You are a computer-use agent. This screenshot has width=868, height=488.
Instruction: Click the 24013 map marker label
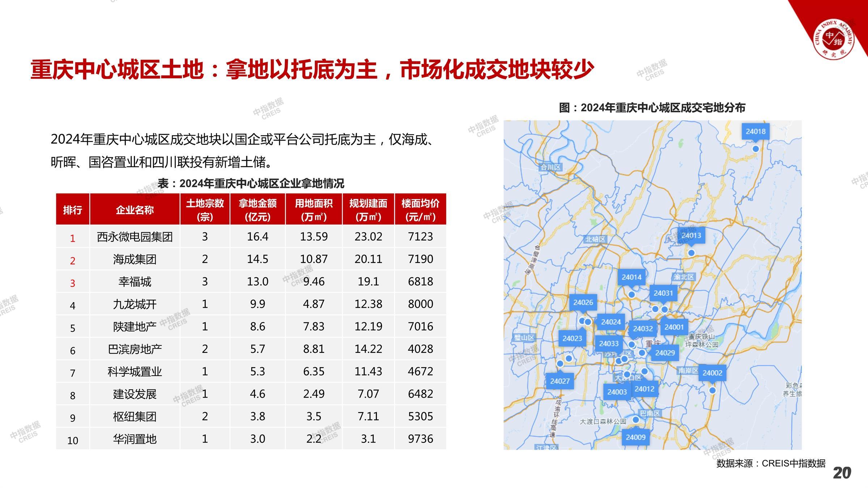click(691, 236)
